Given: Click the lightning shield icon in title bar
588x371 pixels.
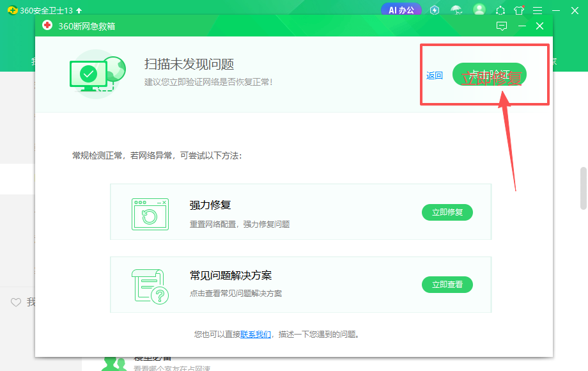Looking at the screenshot, I should [x=435, y=10].
